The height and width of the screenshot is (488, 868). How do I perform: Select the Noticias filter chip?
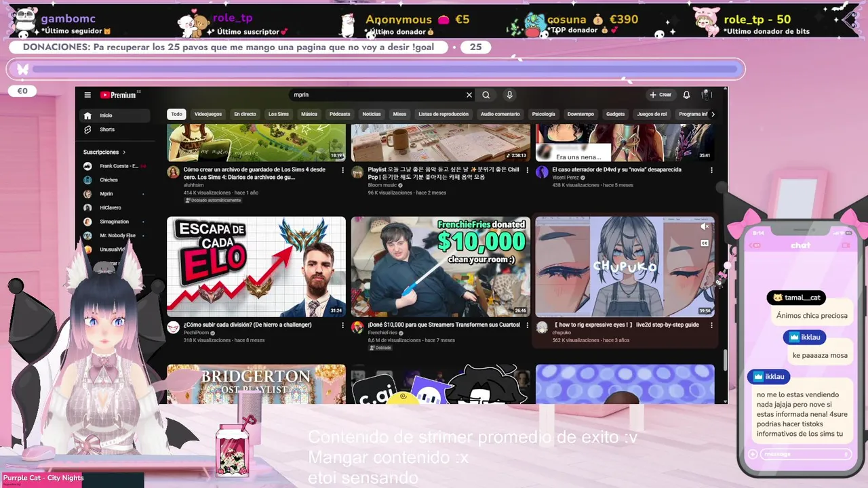coord(372,115)
